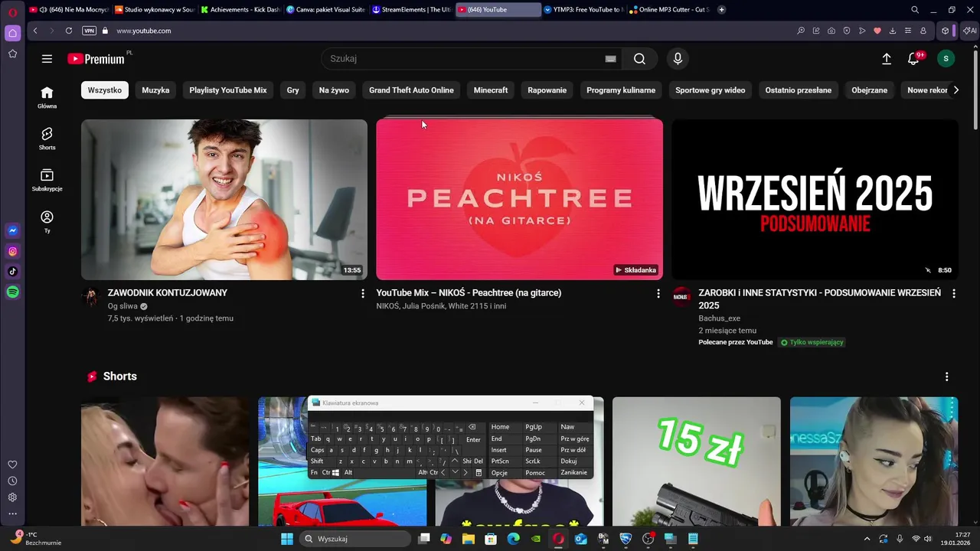Open Opera sidebar settings gear

(12, 497)
